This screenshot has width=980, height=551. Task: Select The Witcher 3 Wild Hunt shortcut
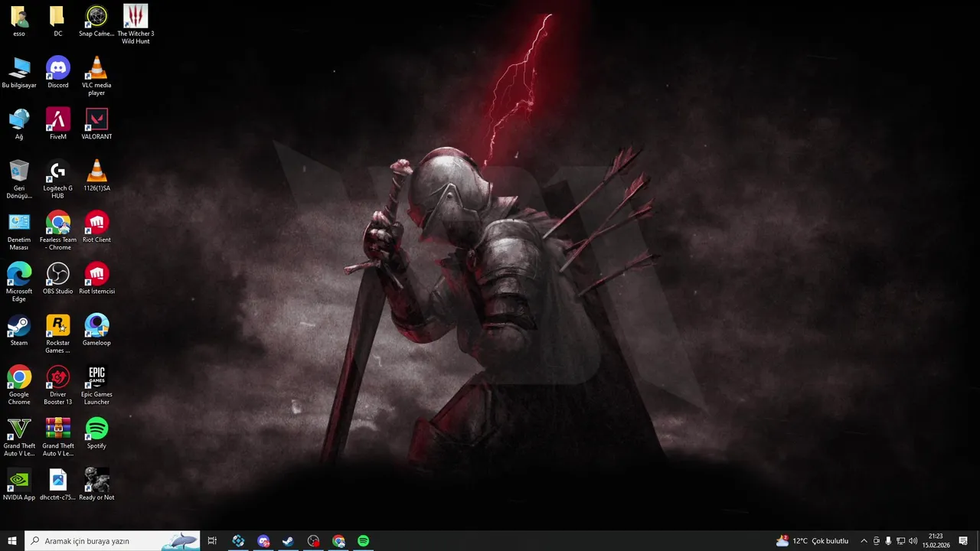tap(136, 24)
